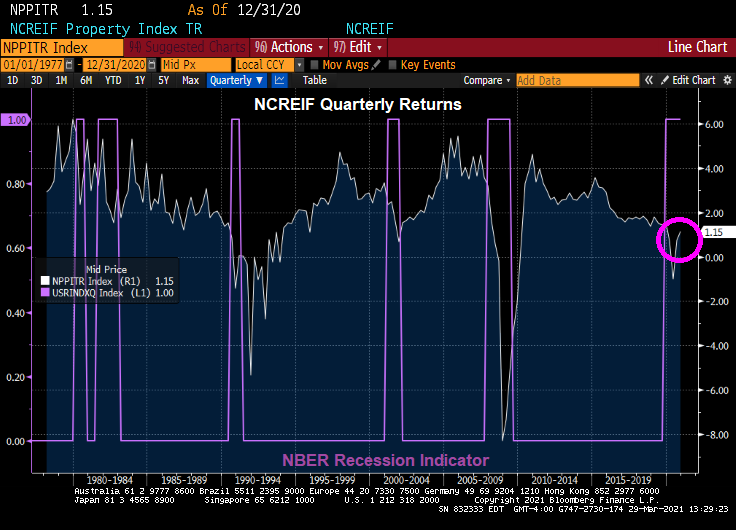This screenshot has width=736, height=530.
Task: Click the 2005-2009 x-axis label
Action: pyautogui.click(x=480, y=480)
